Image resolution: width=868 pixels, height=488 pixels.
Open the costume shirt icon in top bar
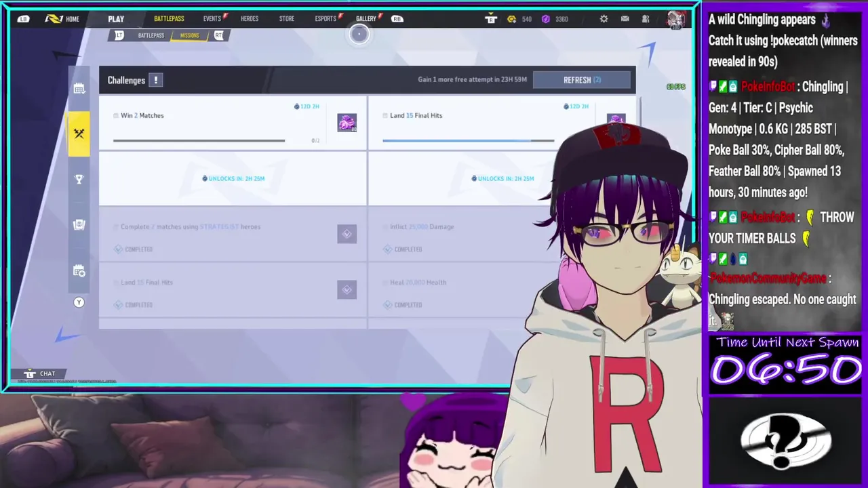[491, 19]
